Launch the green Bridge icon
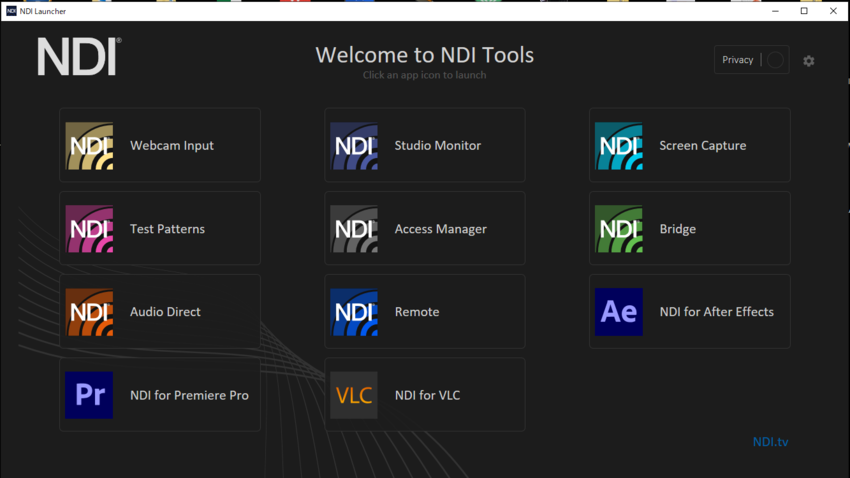850x478 pixels. pos(619,229)
